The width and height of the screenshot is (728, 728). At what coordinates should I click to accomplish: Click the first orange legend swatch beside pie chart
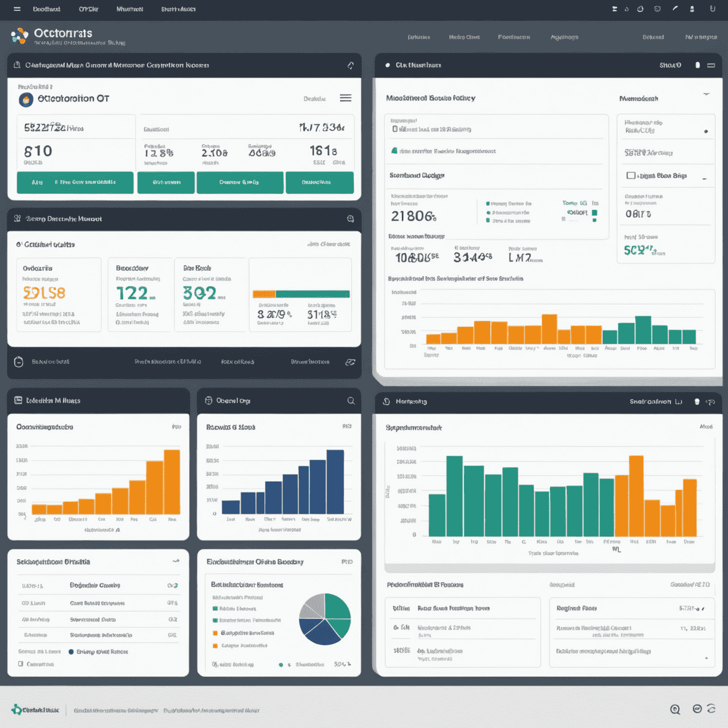click(x=215, y=633)
